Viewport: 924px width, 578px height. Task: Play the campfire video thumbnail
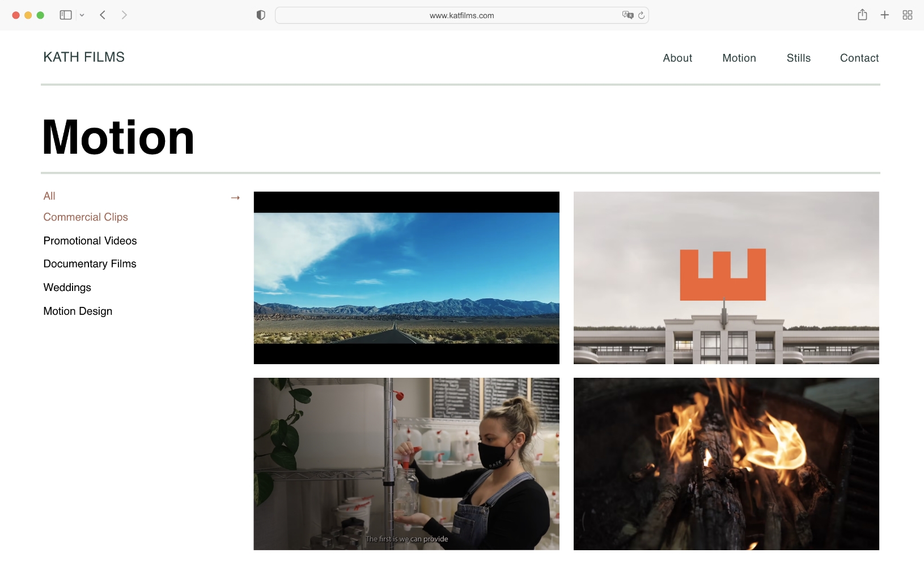pos(726,464)
